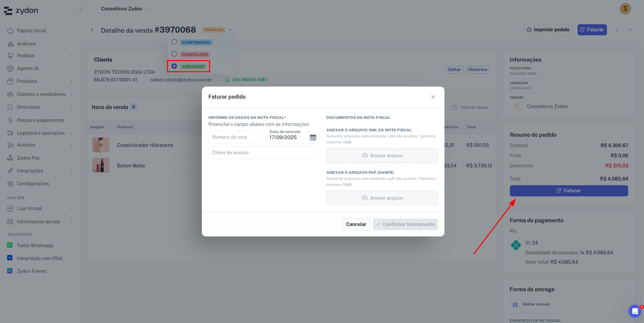Image resolution: width=644 pixels, height=323 pixels.
Task: Open Configurações from the sidebar
Action: pyautogui.click(x=33, y=184)
